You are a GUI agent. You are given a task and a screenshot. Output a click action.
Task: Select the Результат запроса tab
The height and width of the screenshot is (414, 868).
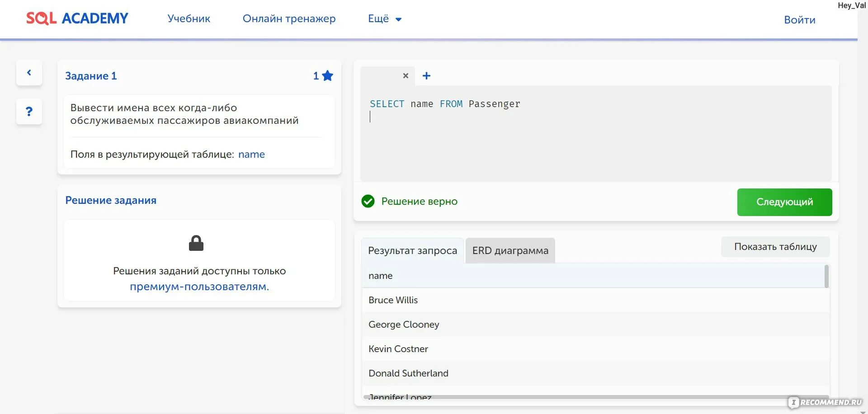tap(412, 251)
